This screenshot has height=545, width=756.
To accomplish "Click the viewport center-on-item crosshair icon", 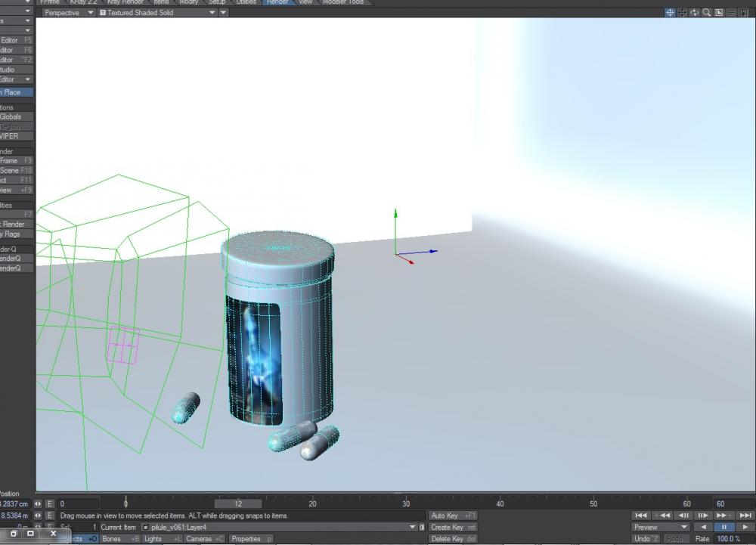I will pyautogui.click(x=670, y=13).
